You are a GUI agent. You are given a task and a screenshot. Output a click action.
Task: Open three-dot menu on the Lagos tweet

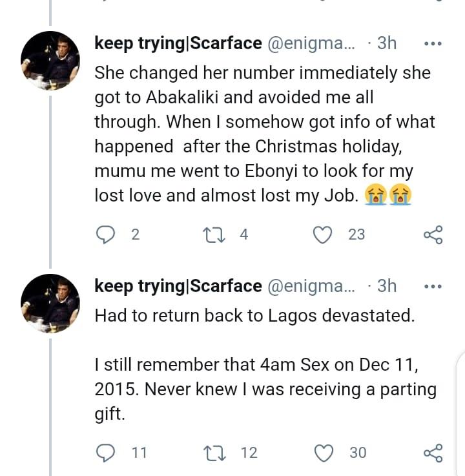point(431,286)
